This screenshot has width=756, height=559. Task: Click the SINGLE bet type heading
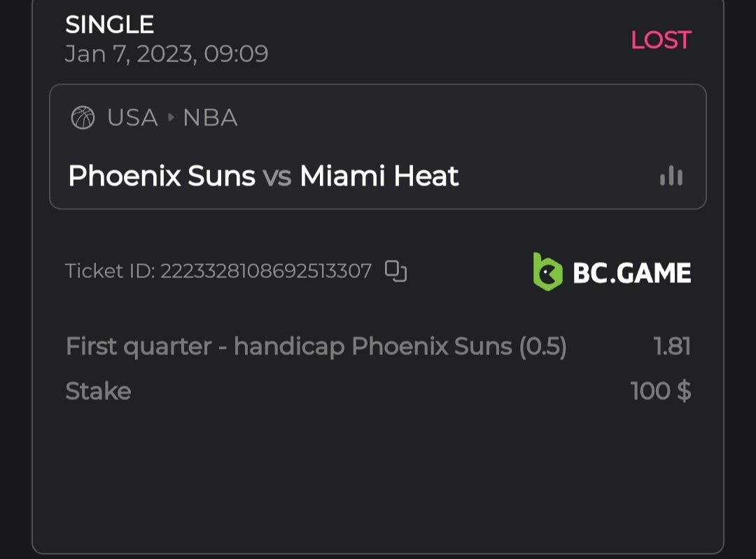click(x=109, y=25)
